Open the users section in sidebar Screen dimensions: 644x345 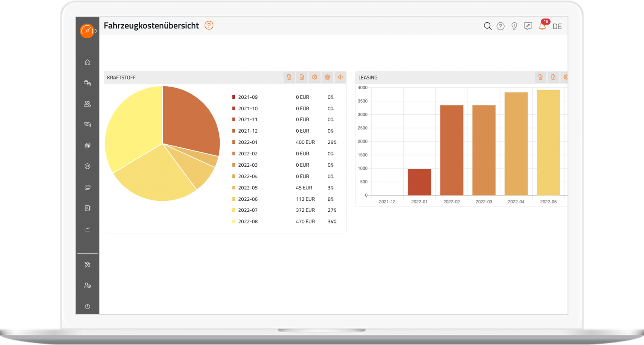click(x=87, y=104)
